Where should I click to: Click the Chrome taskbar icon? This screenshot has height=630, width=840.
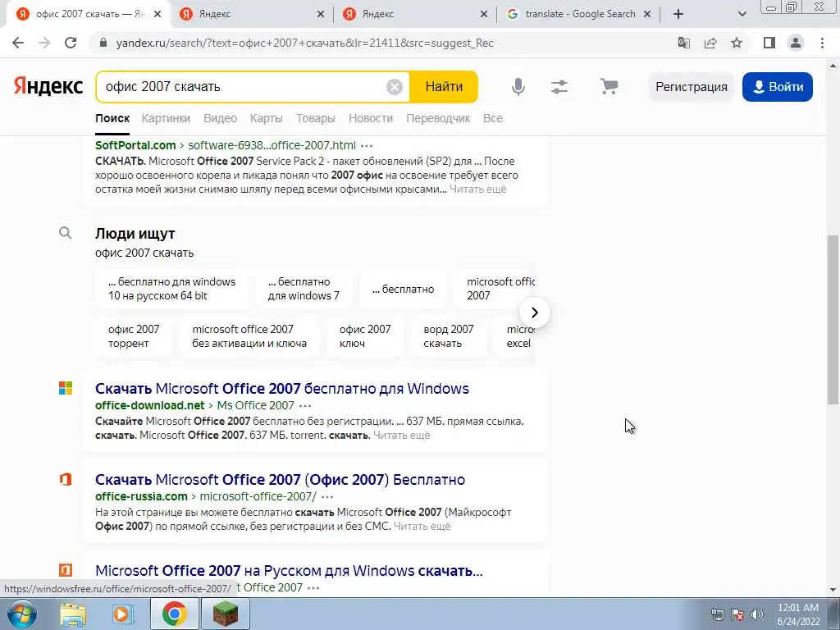pos(174,614)
